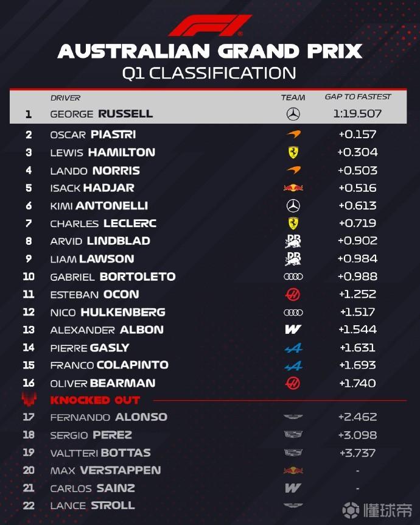Select the Haas logo in Esteban Ocon's row
This screenshot has height=525, width=420.
(x=293, y=295)
